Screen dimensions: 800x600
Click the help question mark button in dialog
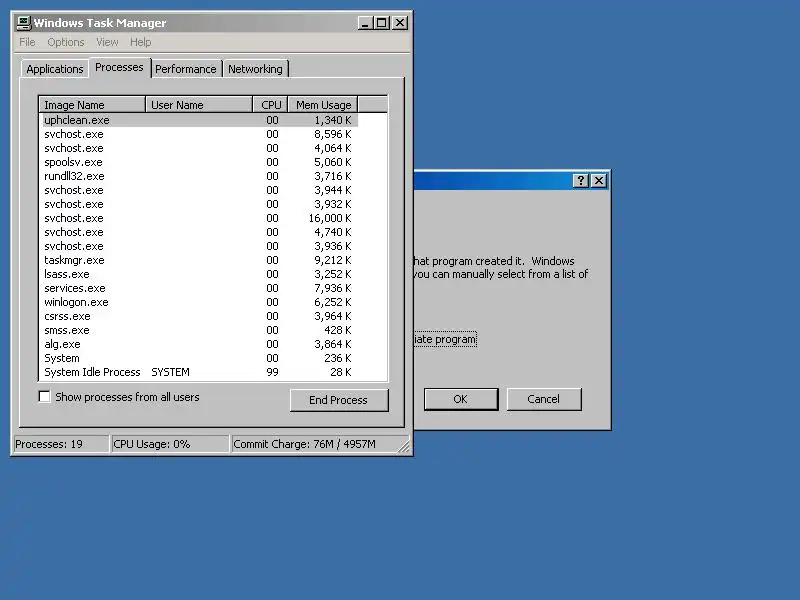[x=581, y=181]
